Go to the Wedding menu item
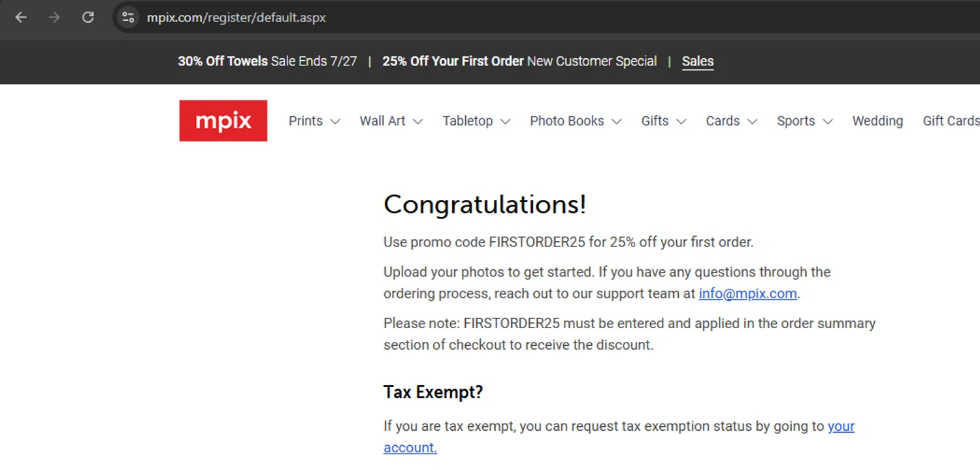The image size is (980, 470). (877, 121)
